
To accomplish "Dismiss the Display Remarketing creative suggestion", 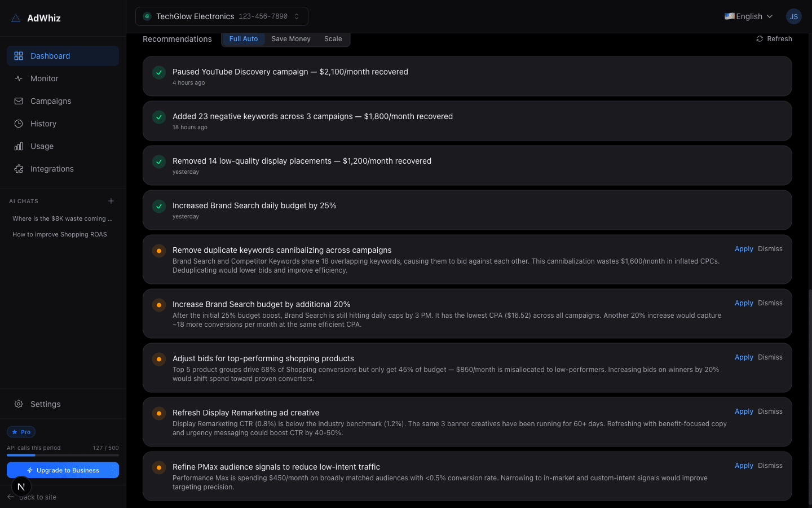I will point(770,411).
